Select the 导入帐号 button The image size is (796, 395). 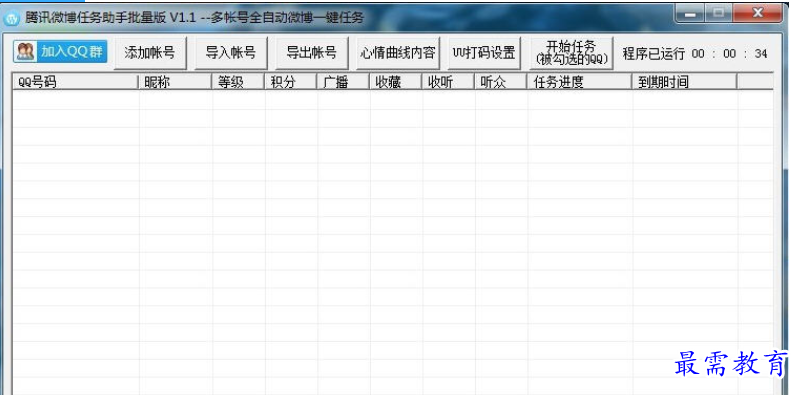[x=231, y=53]
